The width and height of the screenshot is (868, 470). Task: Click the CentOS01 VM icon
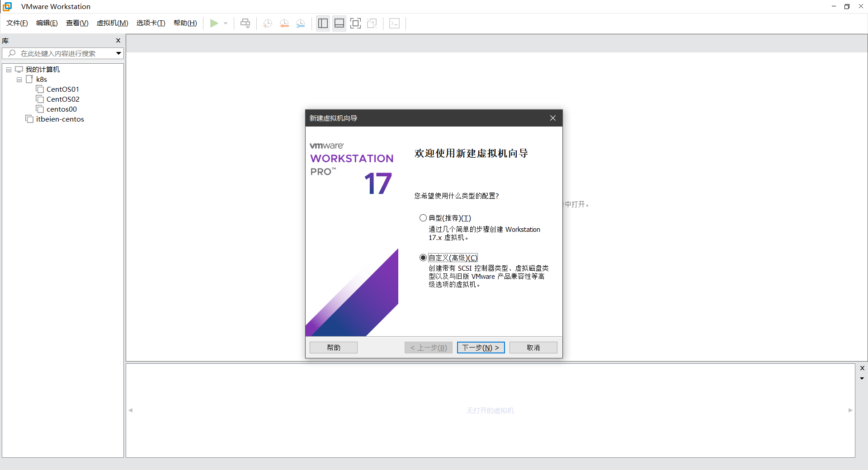pos(40,89)
